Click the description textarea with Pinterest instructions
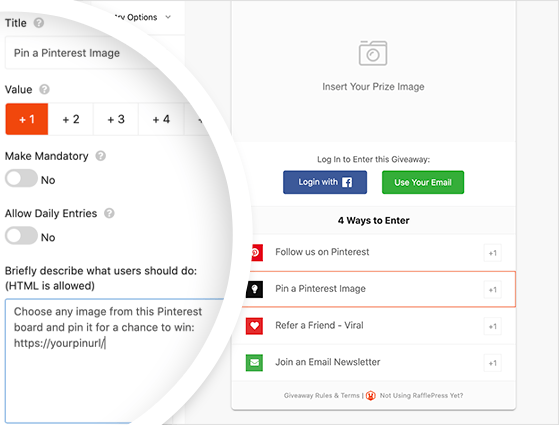The width and height of the screenshot is (559, 425). point(116,361)
